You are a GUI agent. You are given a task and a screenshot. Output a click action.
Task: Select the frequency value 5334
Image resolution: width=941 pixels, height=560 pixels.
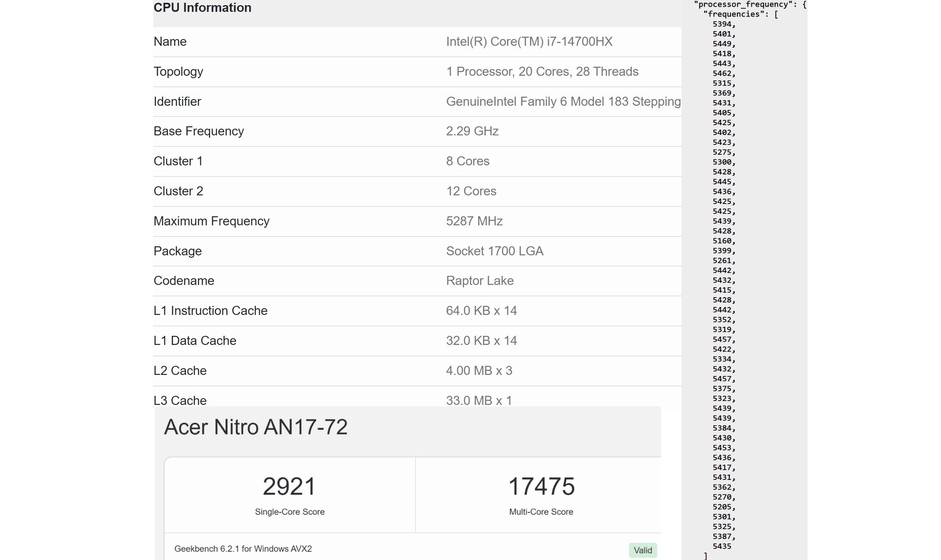coord(722,359)
